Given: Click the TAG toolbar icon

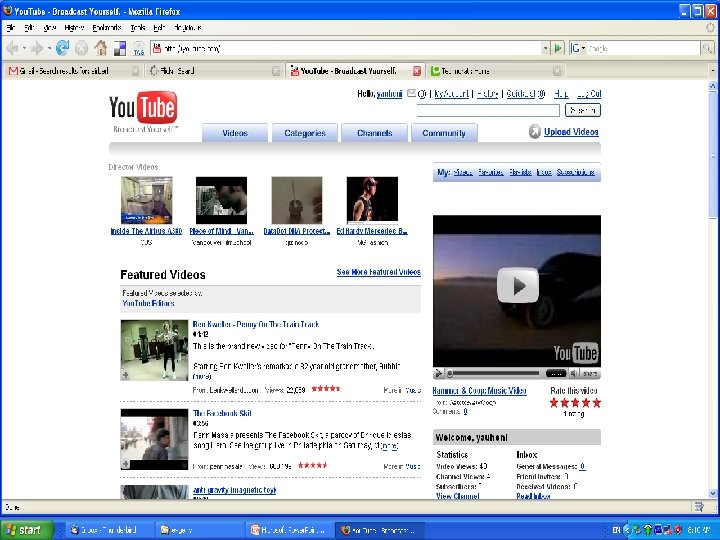Looking at the screenshot, I should (139, 48).
